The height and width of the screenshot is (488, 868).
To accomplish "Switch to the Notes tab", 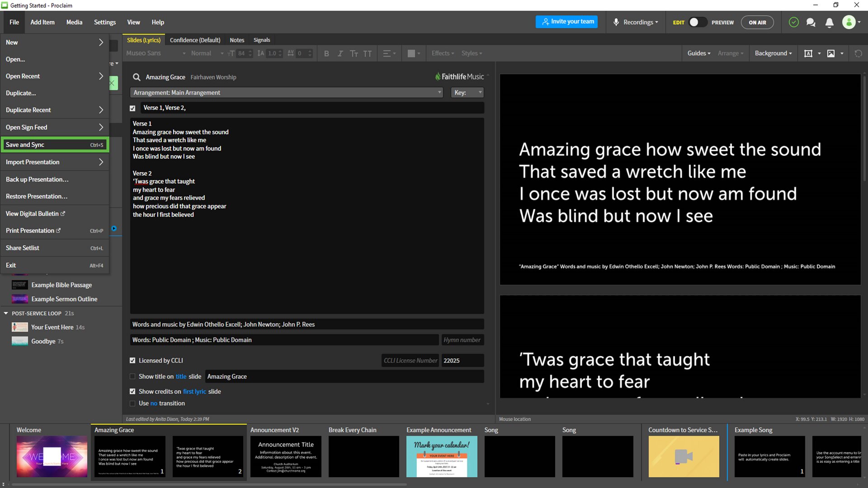I will [x=237, y=40].
